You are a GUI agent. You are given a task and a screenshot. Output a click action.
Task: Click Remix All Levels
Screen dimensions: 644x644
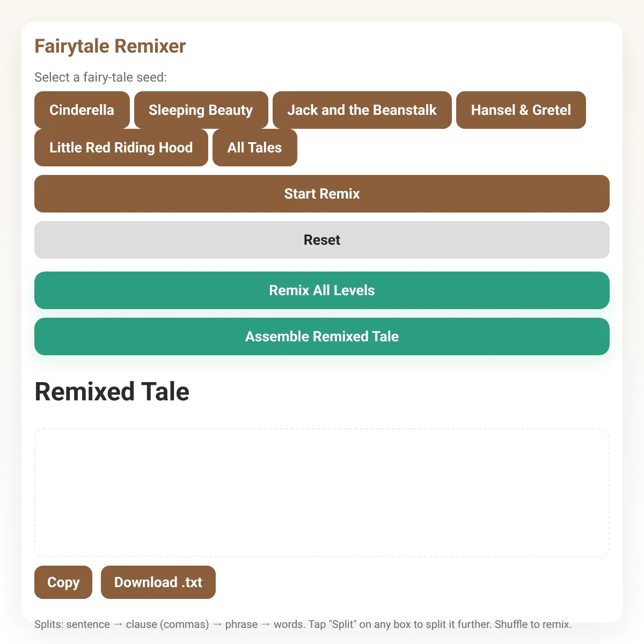322,290
